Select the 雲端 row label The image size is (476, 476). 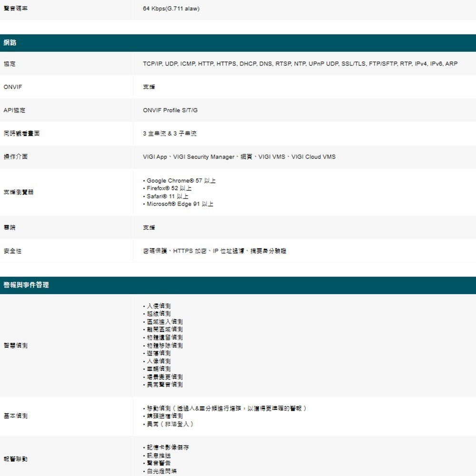[x=9, y=228]
